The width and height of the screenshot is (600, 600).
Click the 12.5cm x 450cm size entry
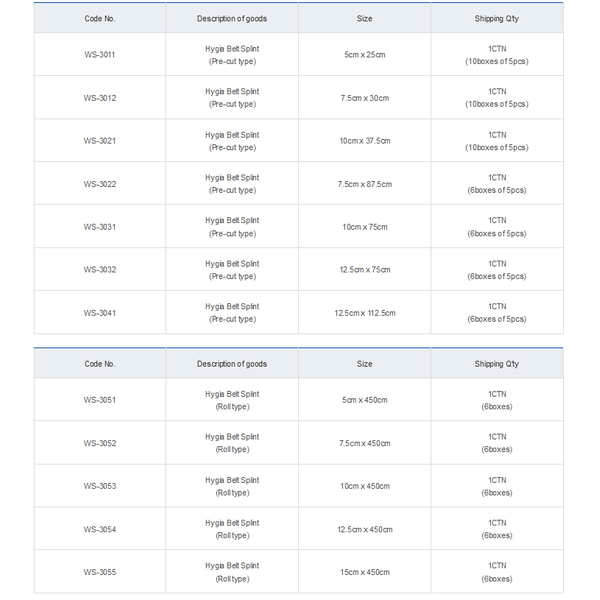[365, 529]
